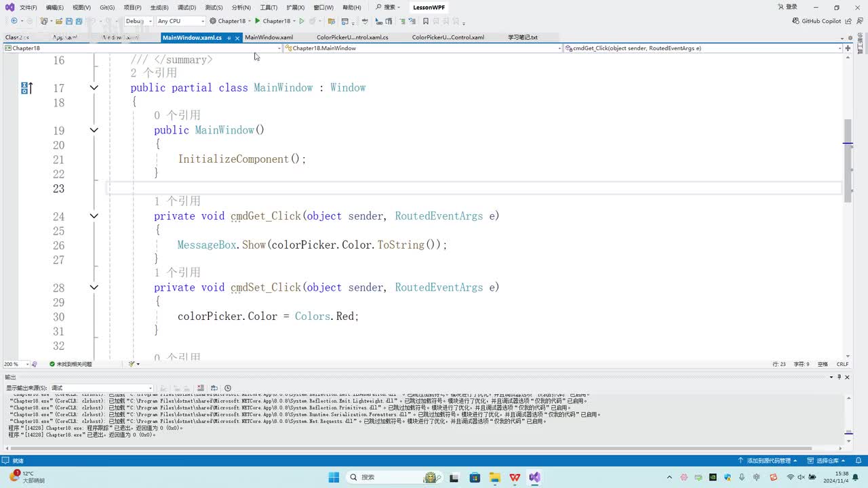Close the MainWindow.xaml.cs tab
This screenshot has height=488, width=868.
click(x=237, y=38)
